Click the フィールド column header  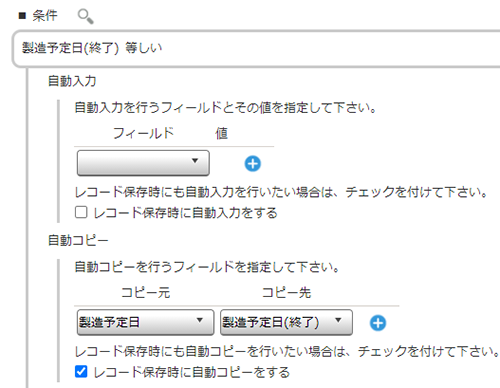tap(144, 133)
